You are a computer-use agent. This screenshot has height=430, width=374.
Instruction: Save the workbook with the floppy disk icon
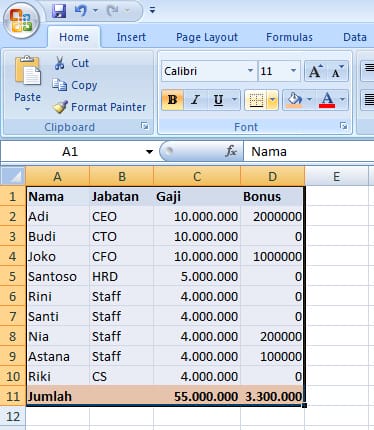coord(59,11)
